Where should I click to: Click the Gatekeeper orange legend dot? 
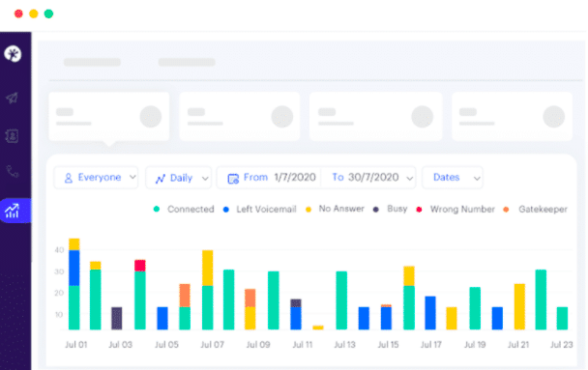coord(506,210)
